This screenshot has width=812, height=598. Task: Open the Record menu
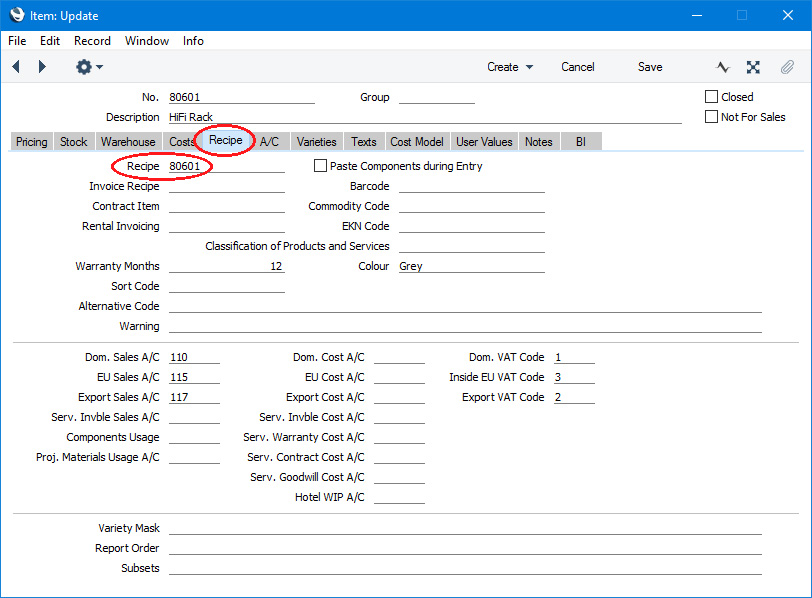pos(92,41)
